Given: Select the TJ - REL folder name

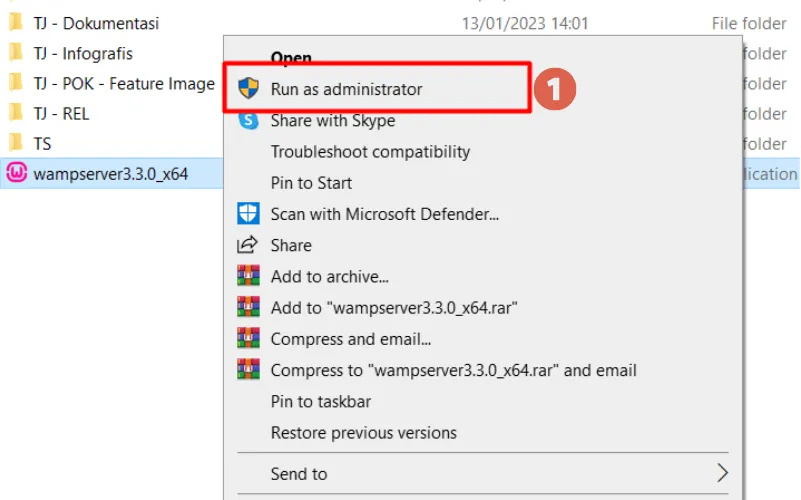Looking at the screenshot, I should (61, 113).
